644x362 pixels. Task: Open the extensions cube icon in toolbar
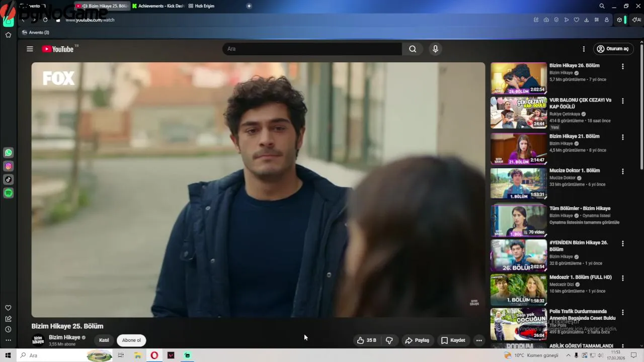click(x=619, y=20)
